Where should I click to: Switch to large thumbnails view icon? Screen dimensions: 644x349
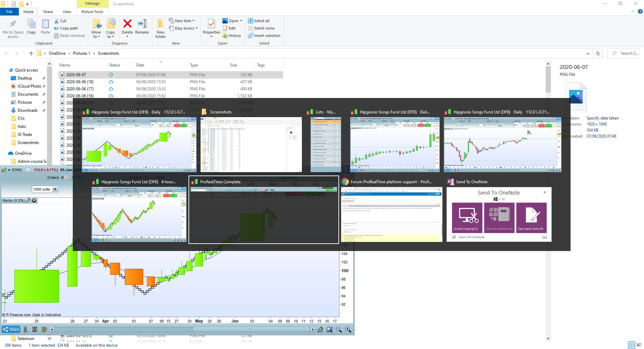point(639,345)
